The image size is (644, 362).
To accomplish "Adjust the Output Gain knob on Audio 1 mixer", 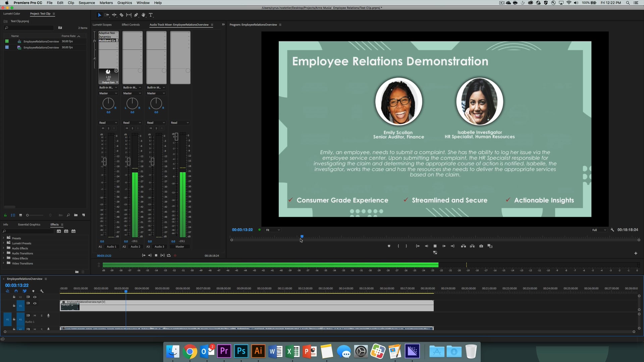I will (x=108, y=71).
